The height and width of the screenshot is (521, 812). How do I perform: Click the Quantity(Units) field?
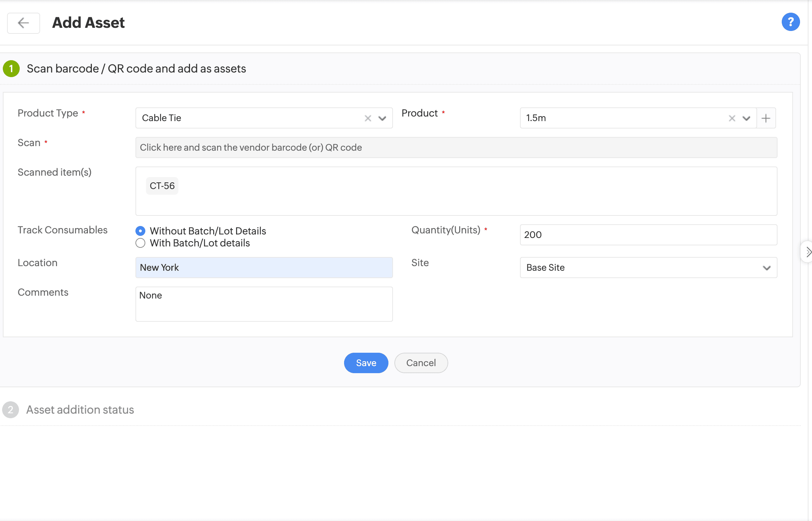pyautogui.click(x=648, y=235)
